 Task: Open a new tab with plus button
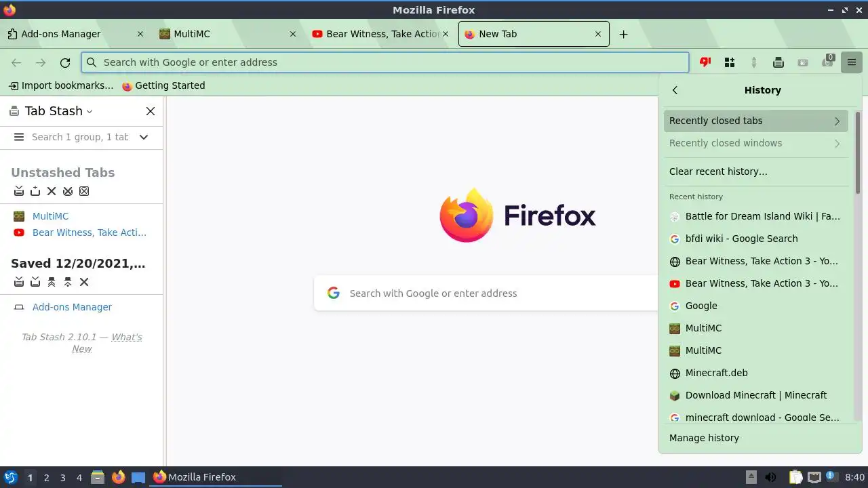coord(623,34)
